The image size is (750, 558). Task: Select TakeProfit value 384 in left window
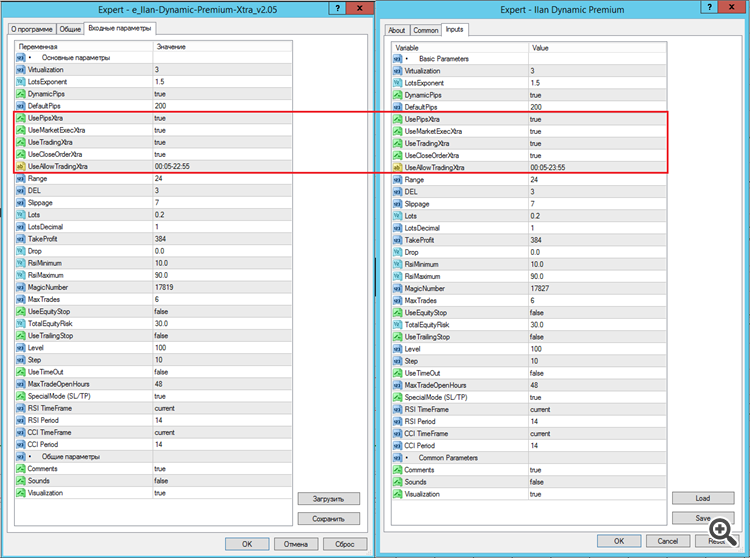(x=160, y=239)
